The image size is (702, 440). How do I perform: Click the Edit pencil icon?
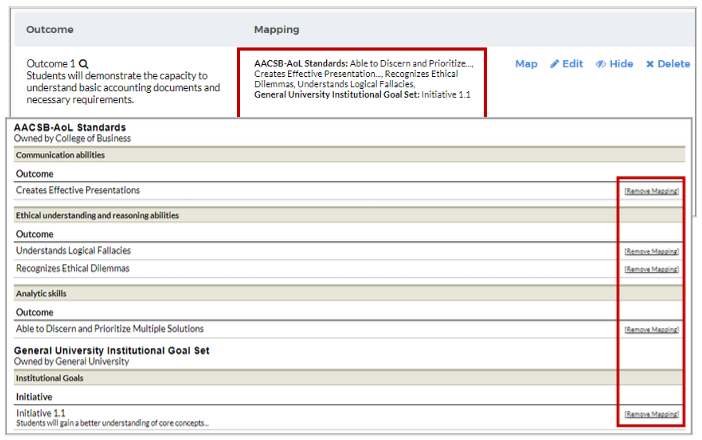coord(554,64)
